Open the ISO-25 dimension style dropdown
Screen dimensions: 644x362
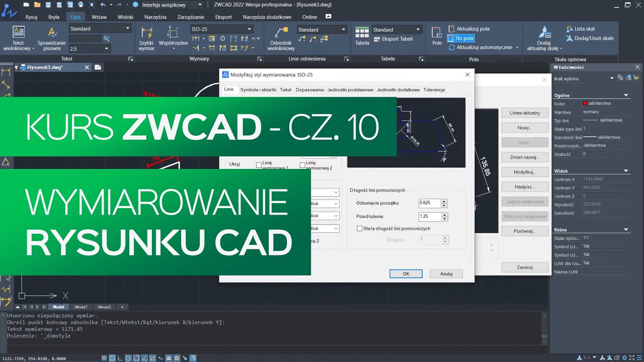[x=249, y=29]
